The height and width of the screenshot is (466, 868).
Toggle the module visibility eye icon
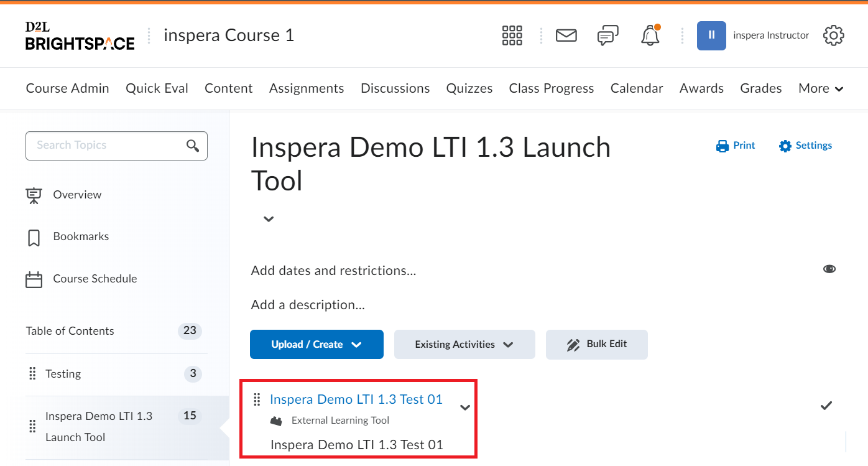click(x=829, y=269)
